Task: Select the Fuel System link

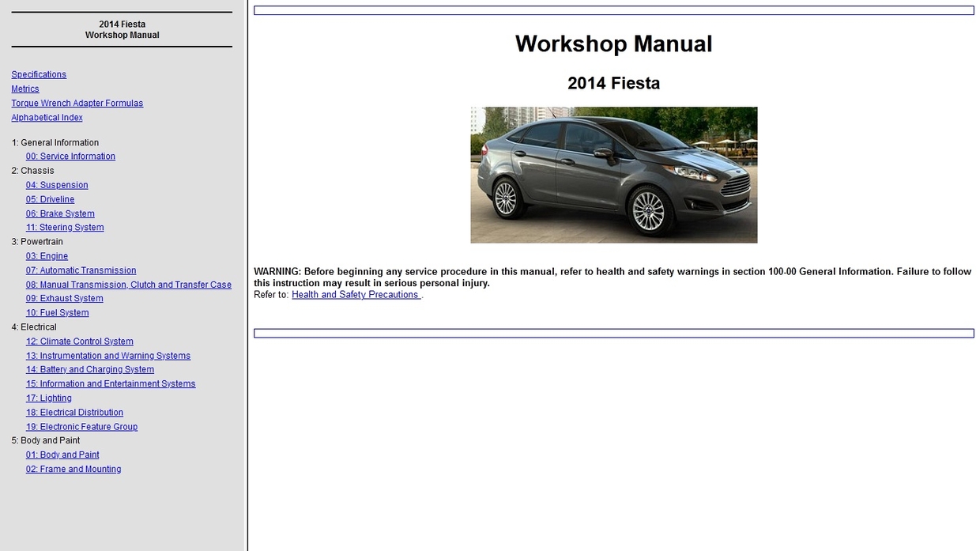Action: click(x=57, y=312)
